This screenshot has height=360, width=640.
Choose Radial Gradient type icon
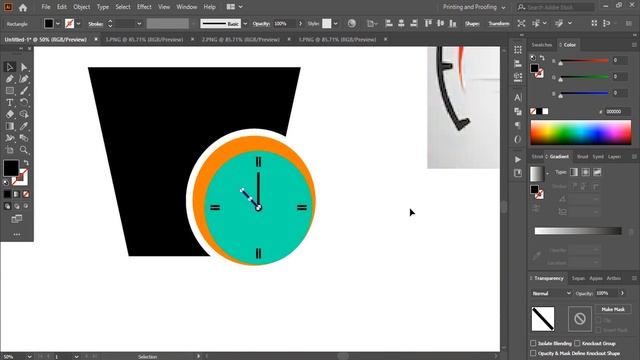(x=585, y=172)
